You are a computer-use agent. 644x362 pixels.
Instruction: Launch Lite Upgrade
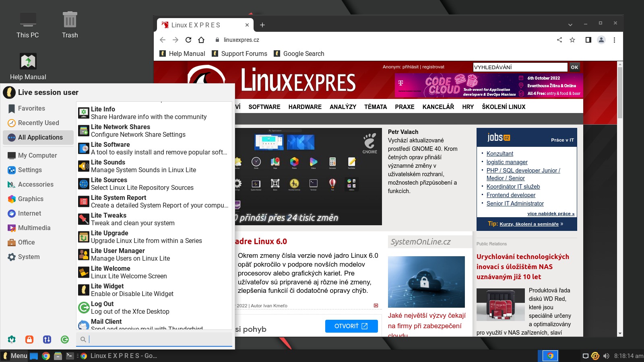click(154, 237)
